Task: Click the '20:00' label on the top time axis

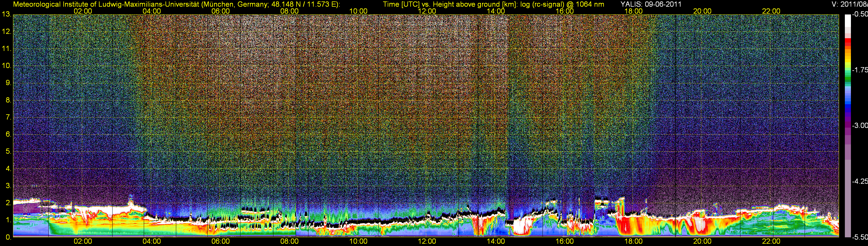Action: (702, 11)
